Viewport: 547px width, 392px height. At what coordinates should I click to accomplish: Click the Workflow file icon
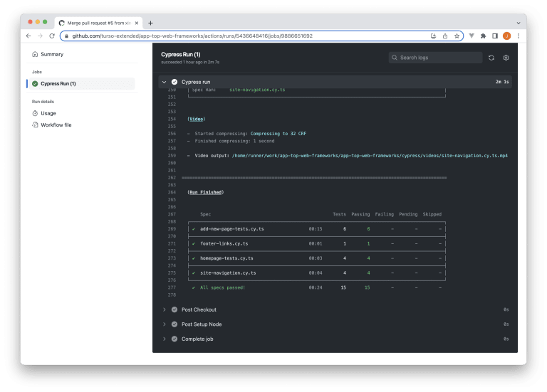click(x=35, y=125)
